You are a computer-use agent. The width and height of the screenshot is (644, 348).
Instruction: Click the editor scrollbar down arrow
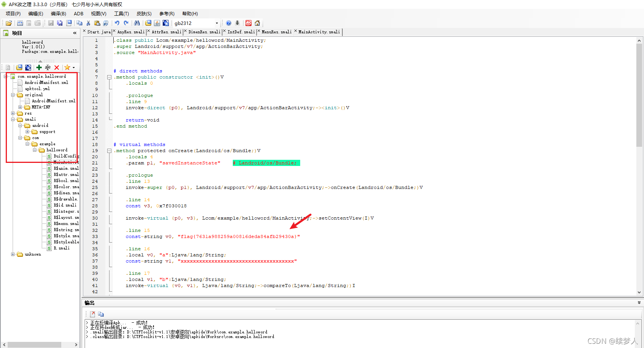[x=639, y=292]
